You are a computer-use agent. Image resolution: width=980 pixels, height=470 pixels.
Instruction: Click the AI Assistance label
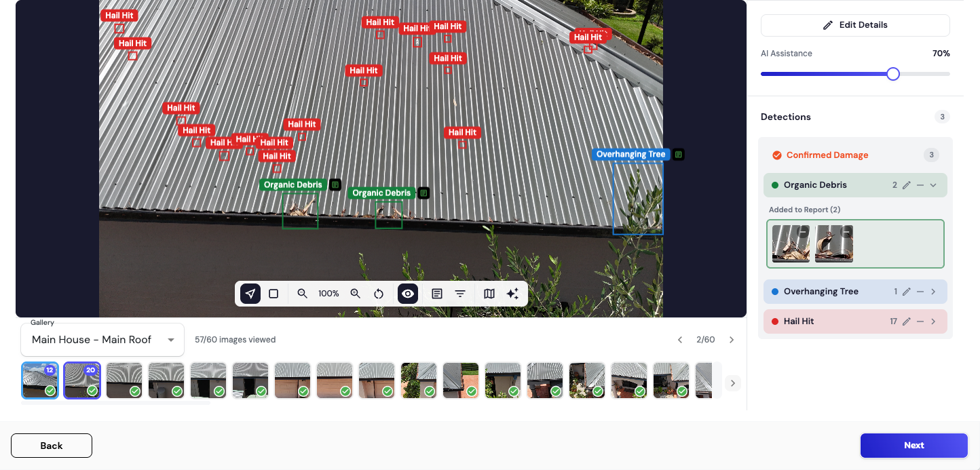787,54
